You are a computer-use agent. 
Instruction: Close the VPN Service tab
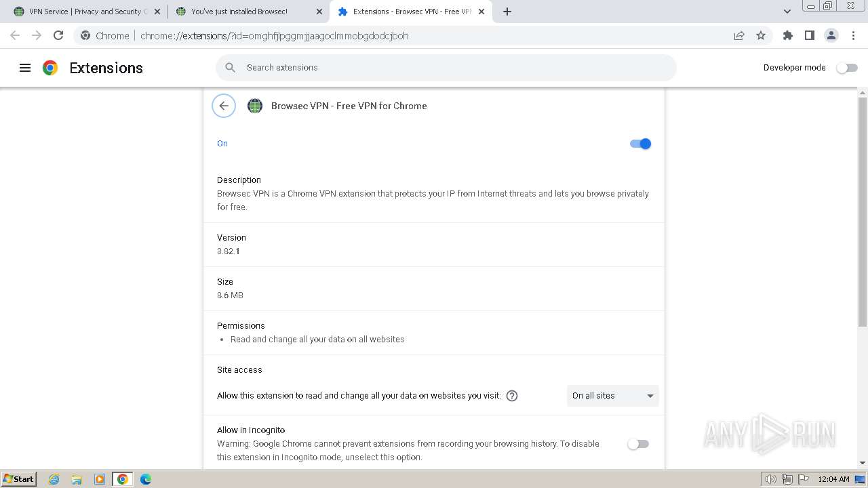coord(157,12)
